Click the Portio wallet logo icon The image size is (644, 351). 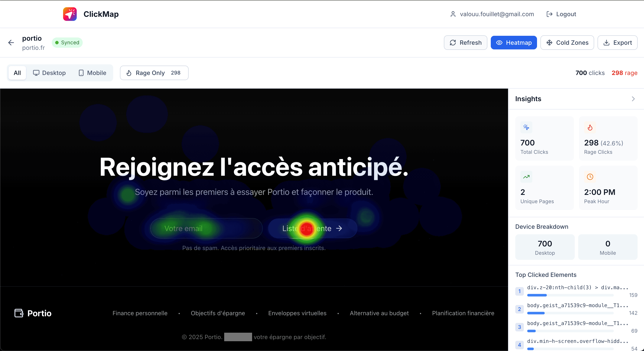pos(19,313)
